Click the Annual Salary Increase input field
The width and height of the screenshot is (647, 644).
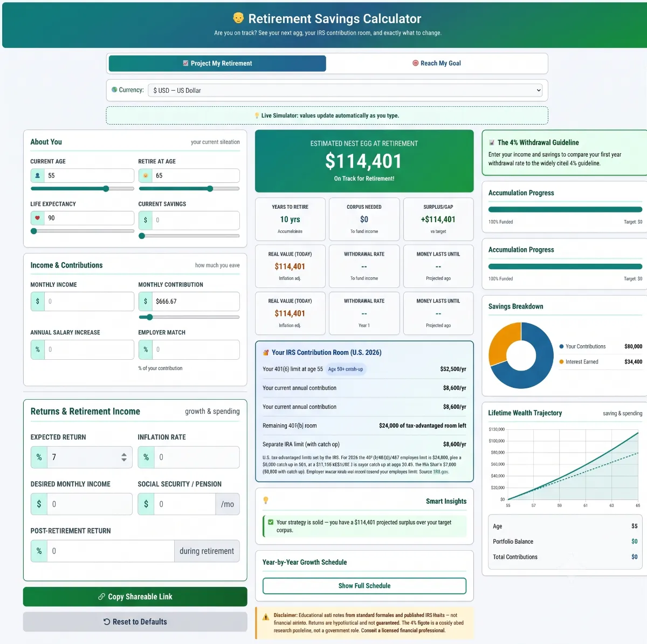coord(88,350)
